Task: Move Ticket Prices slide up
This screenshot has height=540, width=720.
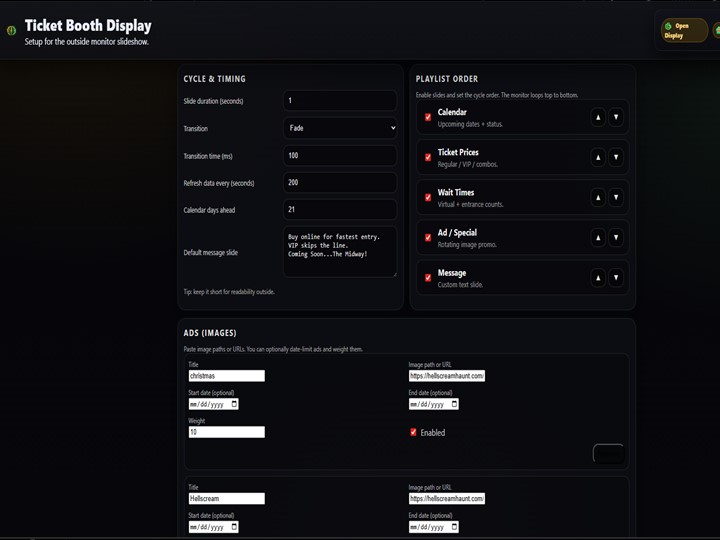Action: [x=598, y=158]
